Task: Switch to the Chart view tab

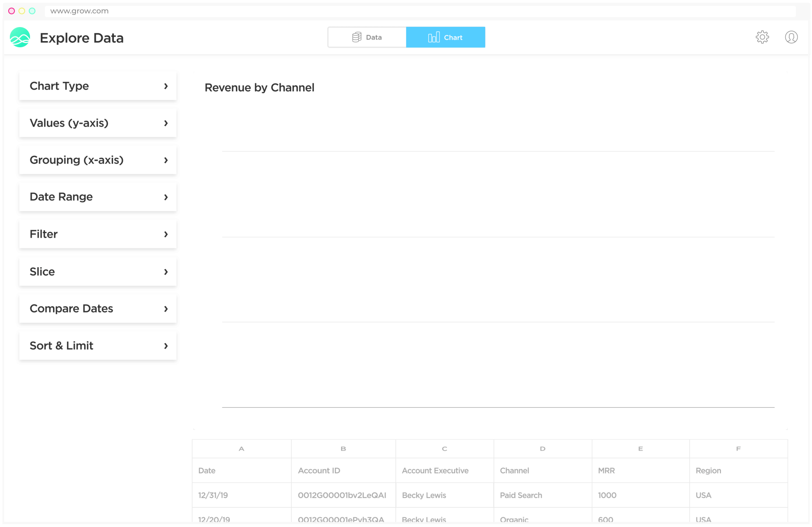Action: (x=445, y=37)
